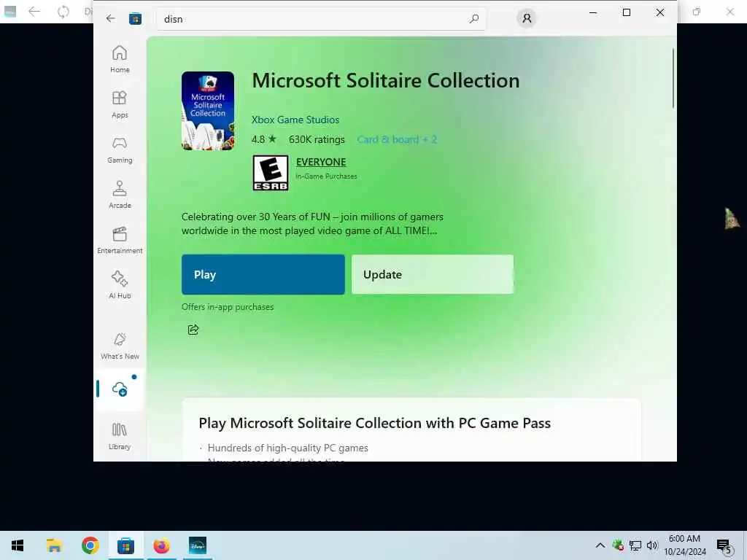Click the 630K ratings text
Image resolution: width=747 pixels, height=560 pixels.
317,139
